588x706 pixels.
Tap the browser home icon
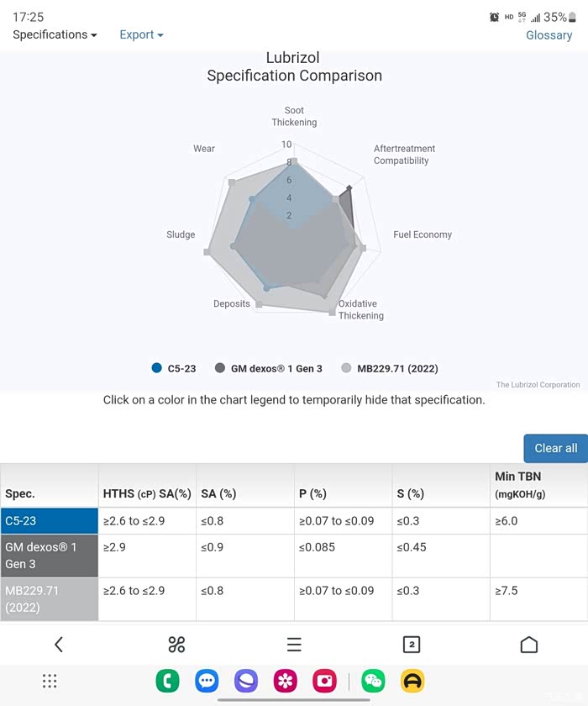pyautogui.click(x=528, y=645)
